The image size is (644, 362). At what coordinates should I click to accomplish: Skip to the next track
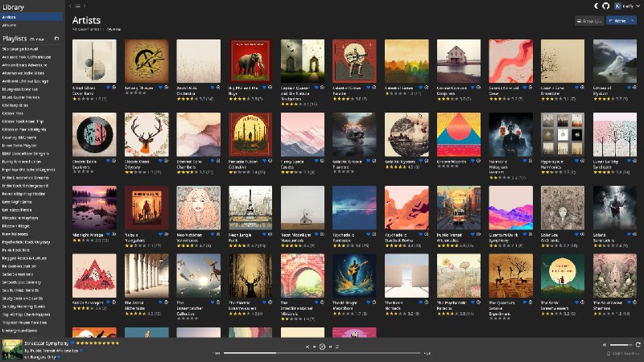point(329,346)
